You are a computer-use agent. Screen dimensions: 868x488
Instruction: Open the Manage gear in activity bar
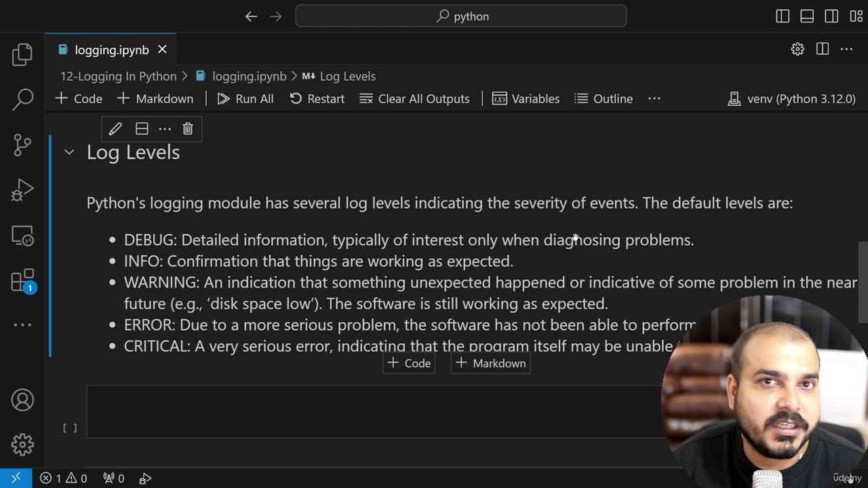(x=22, y=445)
